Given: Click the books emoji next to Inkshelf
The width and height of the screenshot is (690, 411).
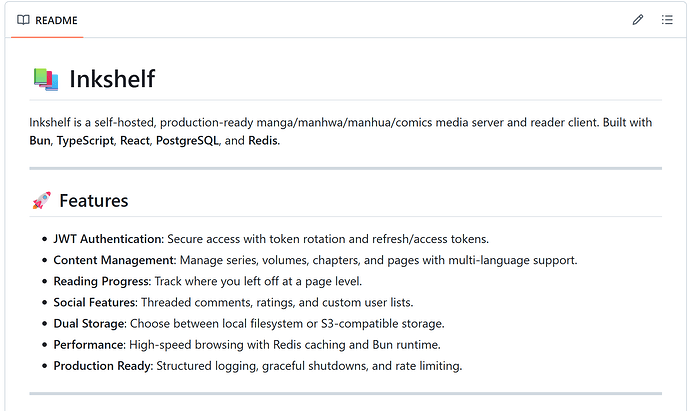Looking at the screenshot, I should click(44, 79).
